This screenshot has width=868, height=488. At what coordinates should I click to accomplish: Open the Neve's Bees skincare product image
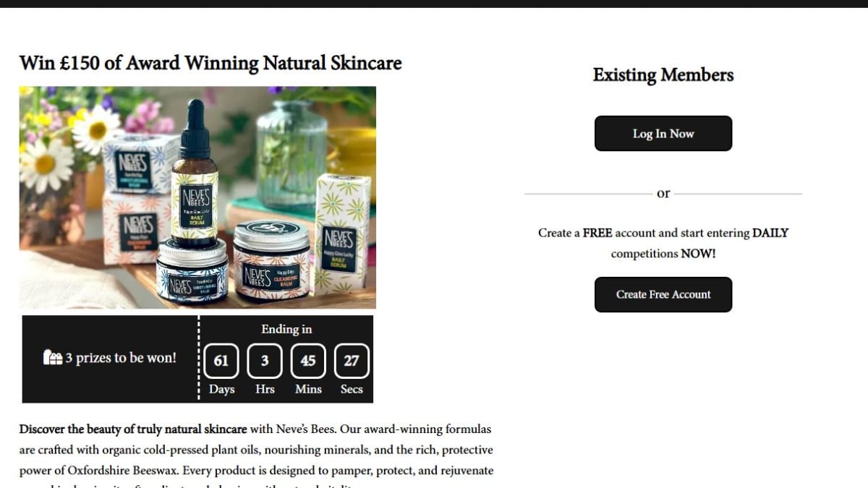(197, 197)
